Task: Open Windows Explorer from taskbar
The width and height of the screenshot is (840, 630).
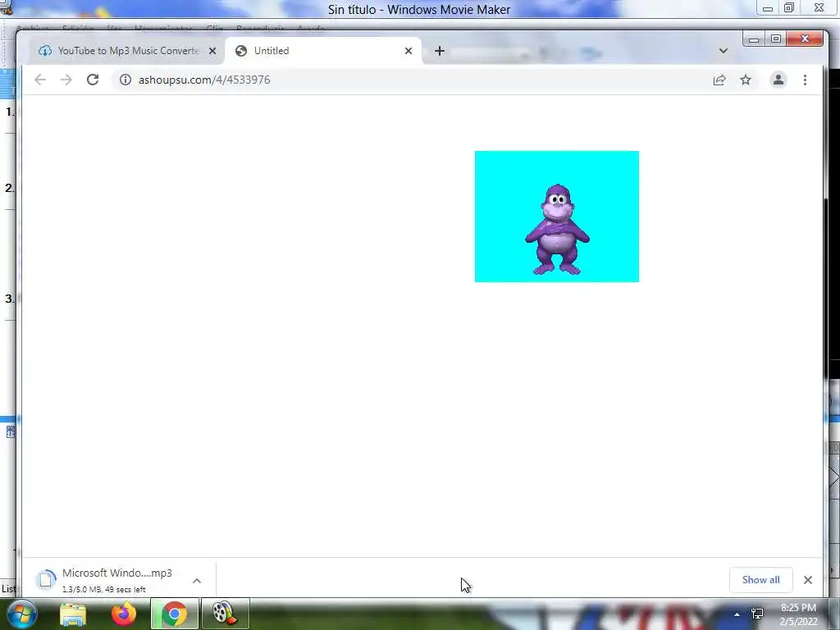Action: click(73, 614)
